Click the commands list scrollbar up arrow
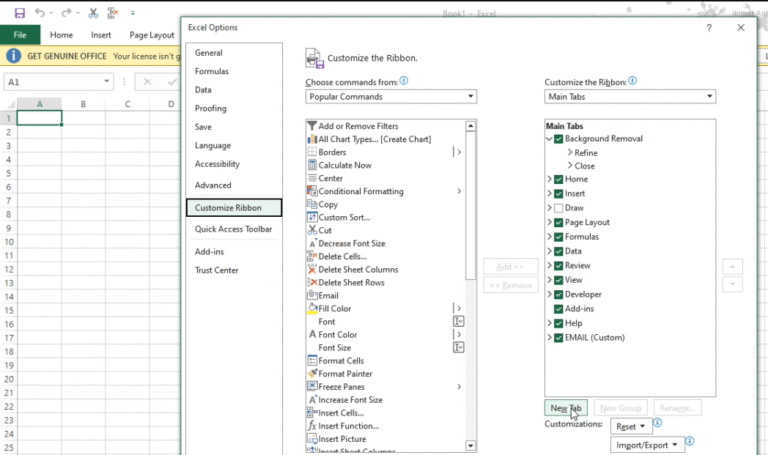 pos(470,126)
